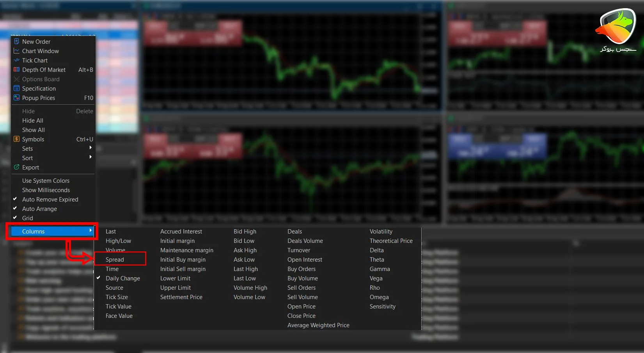Screen dimensions: 644x353
Task: Choose the Spread column
Action: pyautogui.click(x=115, y=259)
